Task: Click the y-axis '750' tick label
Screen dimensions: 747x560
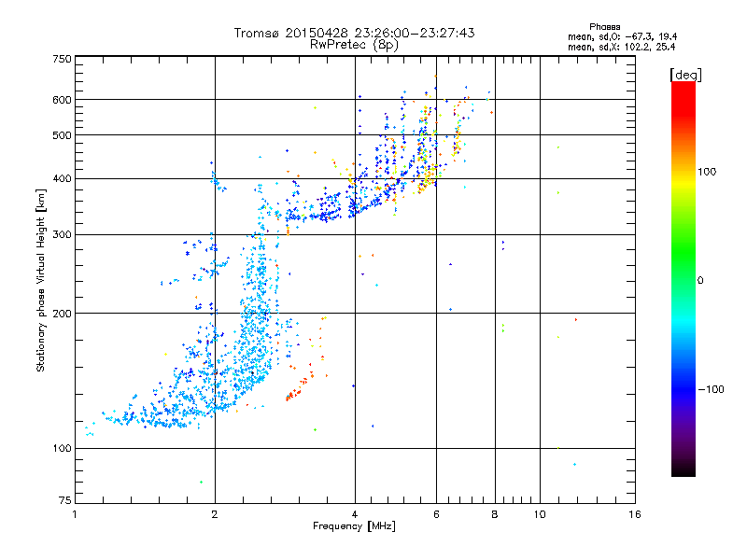Action: [63, 59]
